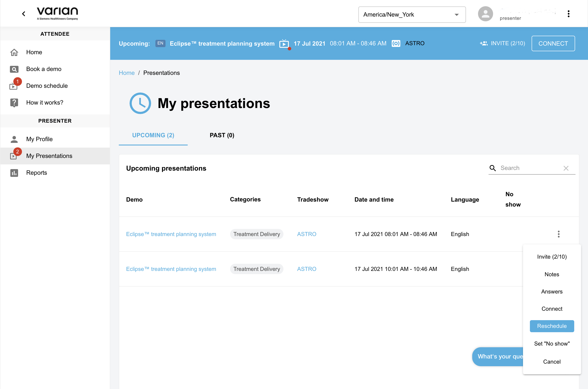The image size is (588, 389).
Task: Select Reschedule in the context menu
Action: coord(552,326)
